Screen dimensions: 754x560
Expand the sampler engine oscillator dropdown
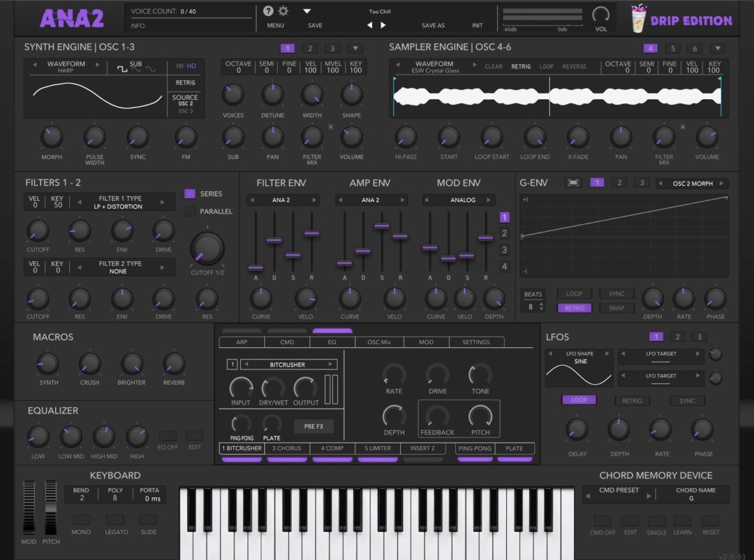pos(718,48)
